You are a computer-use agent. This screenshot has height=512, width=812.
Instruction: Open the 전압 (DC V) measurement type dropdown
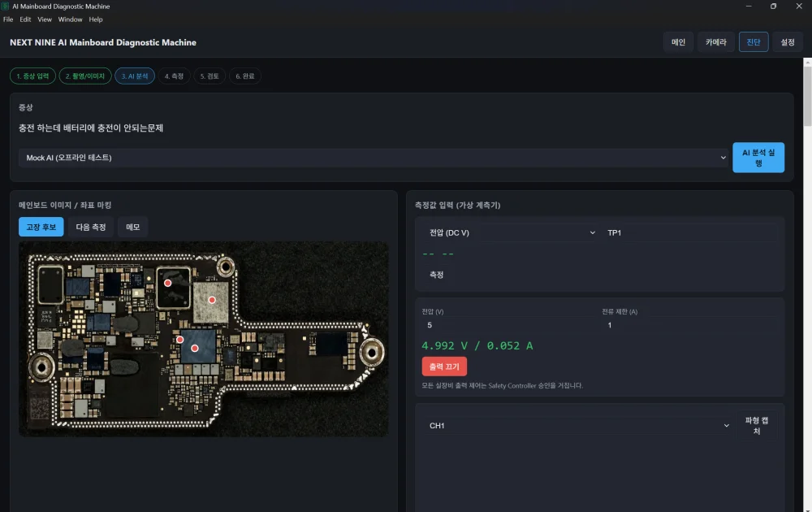pos(510,232)
